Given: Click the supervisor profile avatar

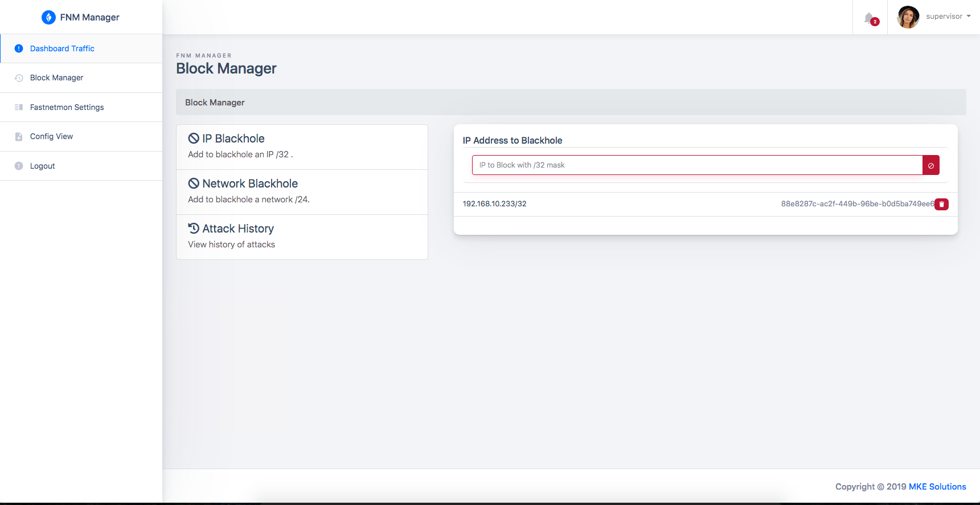Looking at the screenshot, I should (x=908, y=17).
